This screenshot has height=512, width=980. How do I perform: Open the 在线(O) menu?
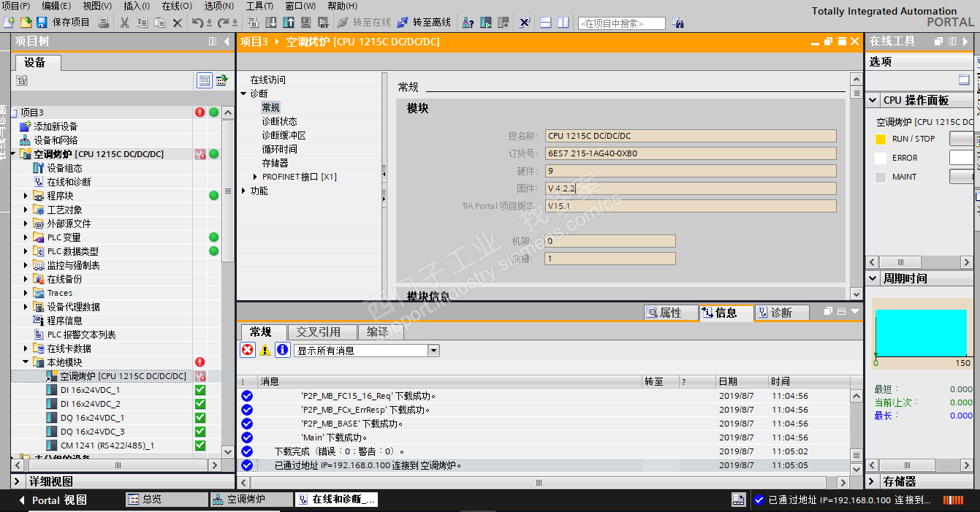pyautogui.click(x=177, y=6)
